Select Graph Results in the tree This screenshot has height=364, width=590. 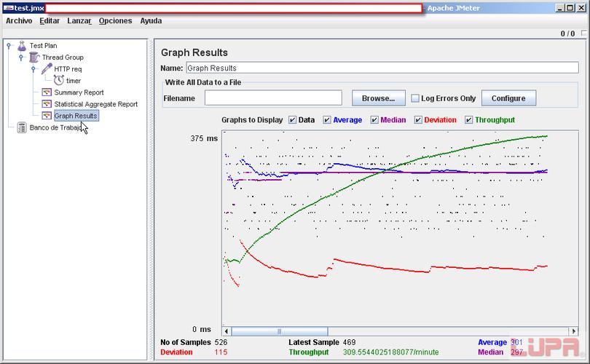point(76,116)
